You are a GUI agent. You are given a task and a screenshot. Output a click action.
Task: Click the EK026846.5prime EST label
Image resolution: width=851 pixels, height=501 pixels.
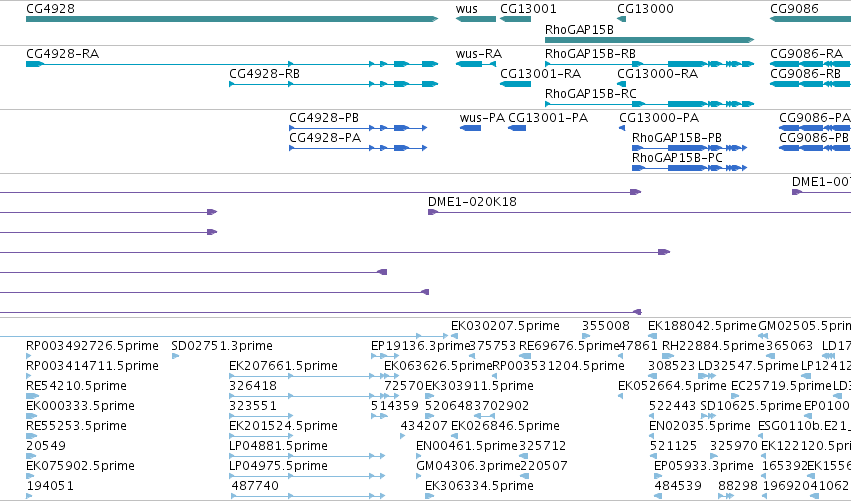505,426
